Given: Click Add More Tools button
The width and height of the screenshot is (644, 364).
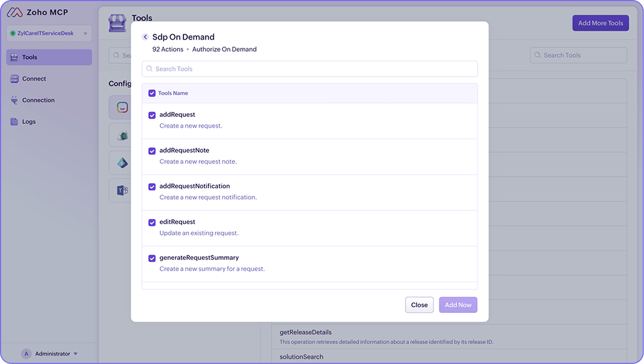Looking at the screenshot, I should [601, 23].
